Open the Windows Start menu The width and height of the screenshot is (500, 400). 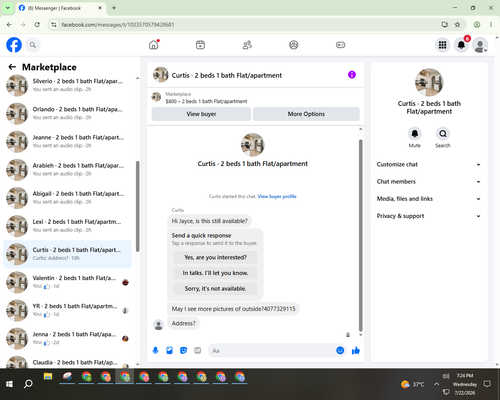(9, 384)
